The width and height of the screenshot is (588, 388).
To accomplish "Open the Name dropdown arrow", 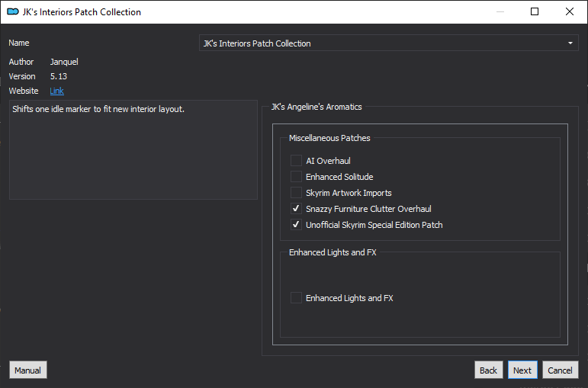I will click(x=570, y=43).
